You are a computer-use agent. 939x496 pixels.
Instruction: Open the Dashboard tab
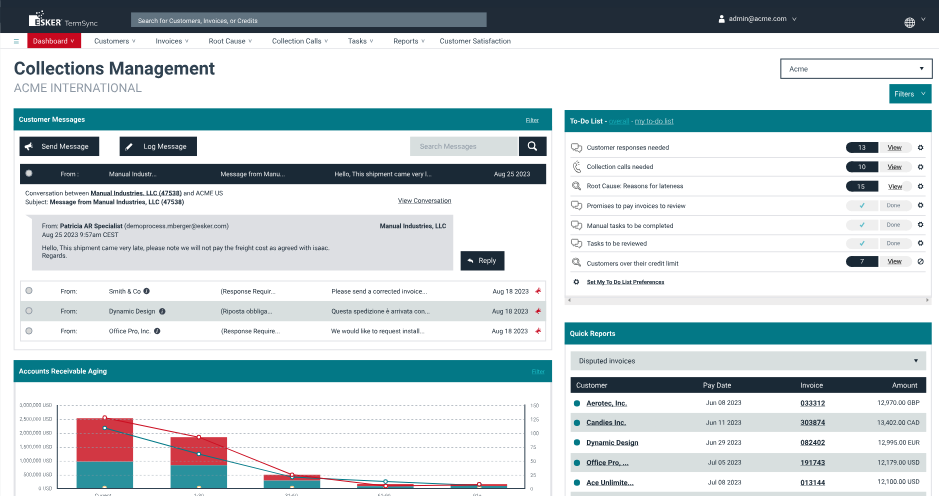coord(54,41)
